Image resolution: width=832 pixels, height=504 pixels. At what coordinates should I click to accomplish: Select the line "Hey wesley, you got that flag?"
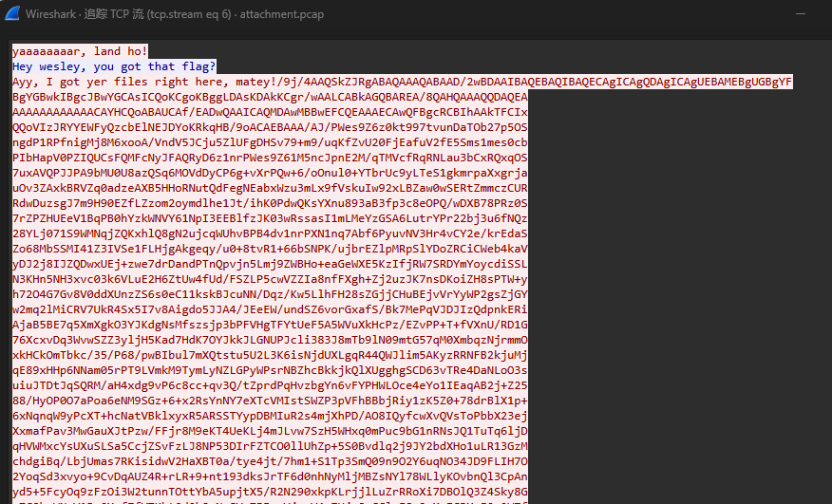(114, 66)
